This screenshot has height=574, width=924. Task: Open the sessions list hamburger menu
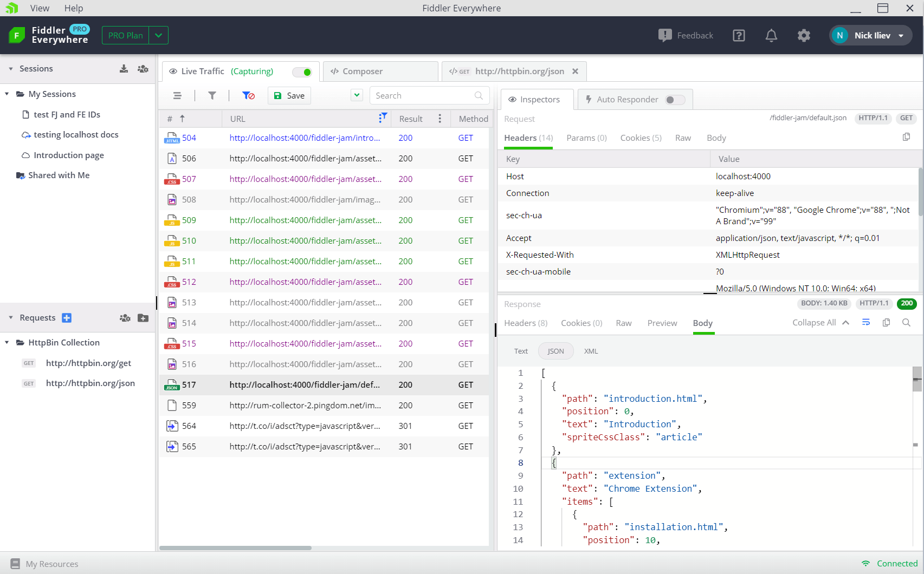pyautogui.click(x=177, y=96)
